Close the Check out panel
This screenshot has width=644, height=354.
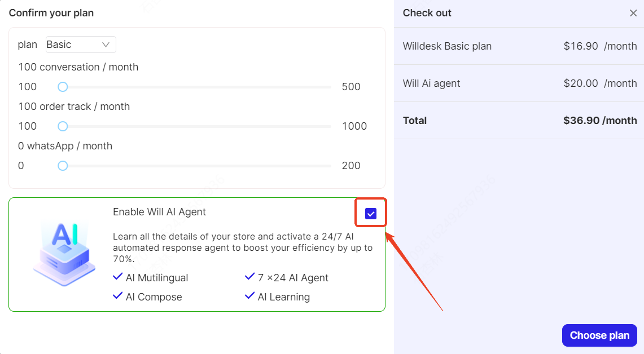click(x=633, y=13)
